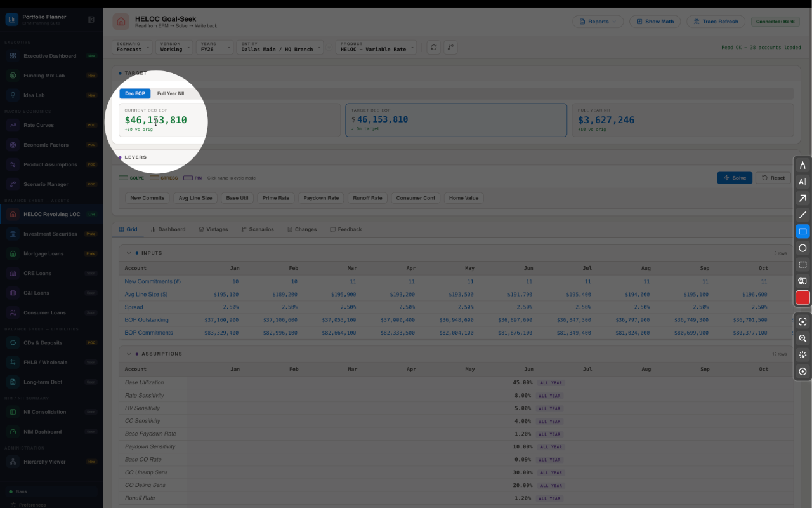Toggle the Base Util lever

click(x=237, y=198)
